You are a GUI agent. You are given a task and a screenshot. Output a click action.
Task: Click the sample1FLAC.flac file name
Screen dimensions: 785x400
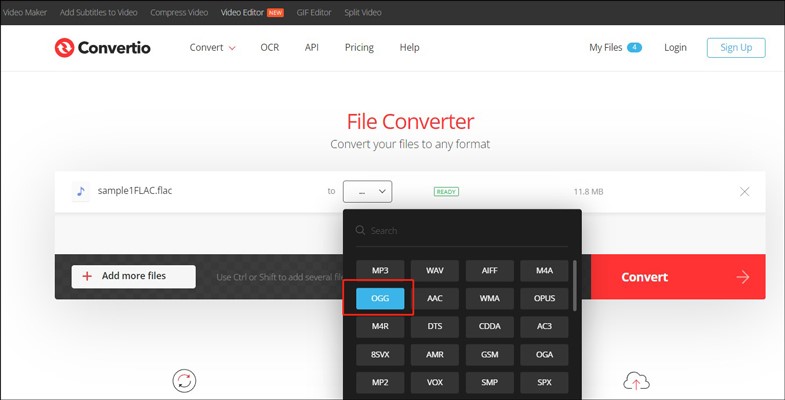(x=135, y=191)
